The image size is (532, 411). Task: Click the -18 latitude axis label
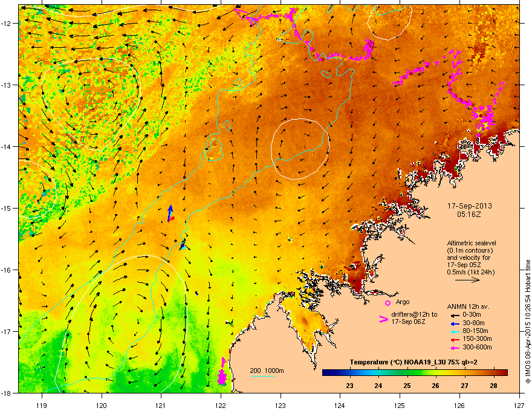pos(7,393)
